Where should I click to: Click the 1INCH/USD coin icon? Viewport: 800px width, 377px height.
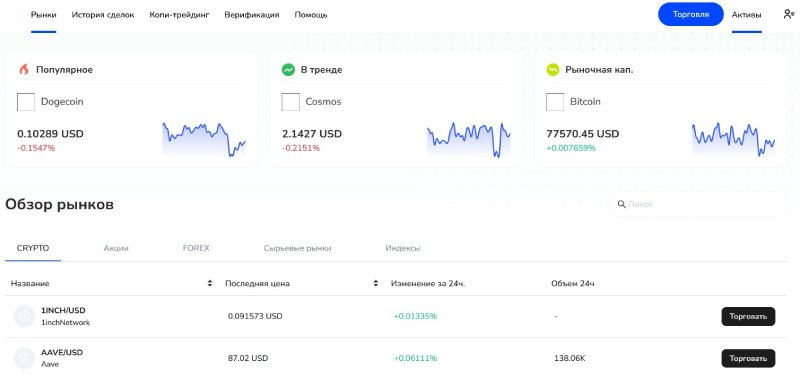coord(23,316)
